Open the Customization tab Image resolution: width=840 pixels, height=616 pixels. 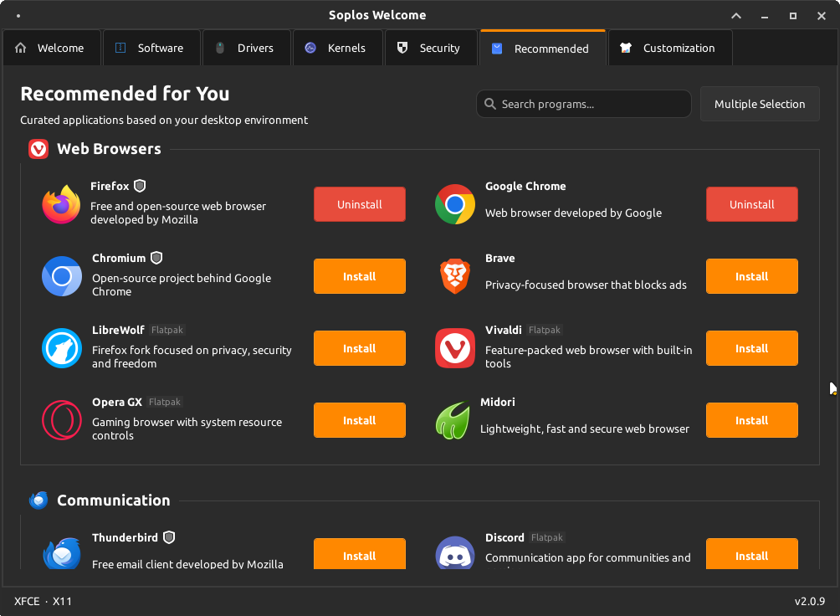670,48
